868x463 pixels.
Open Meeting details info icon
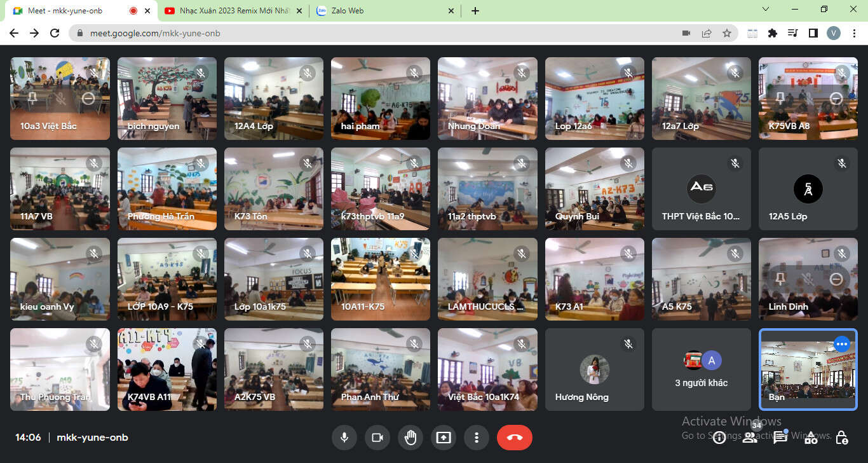[719, 438]
